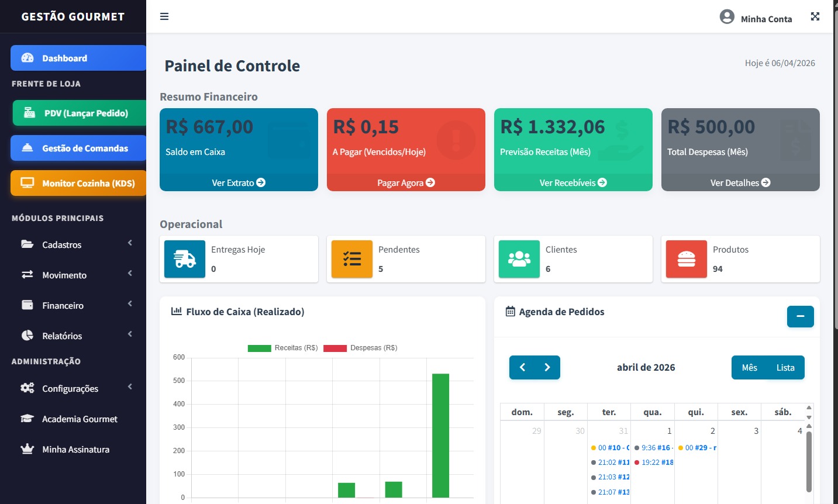The height and width of the screenshot is (504, 838).
Task: Expand the Cadastros submenu chevron
Action: click(x=130, y=243)
